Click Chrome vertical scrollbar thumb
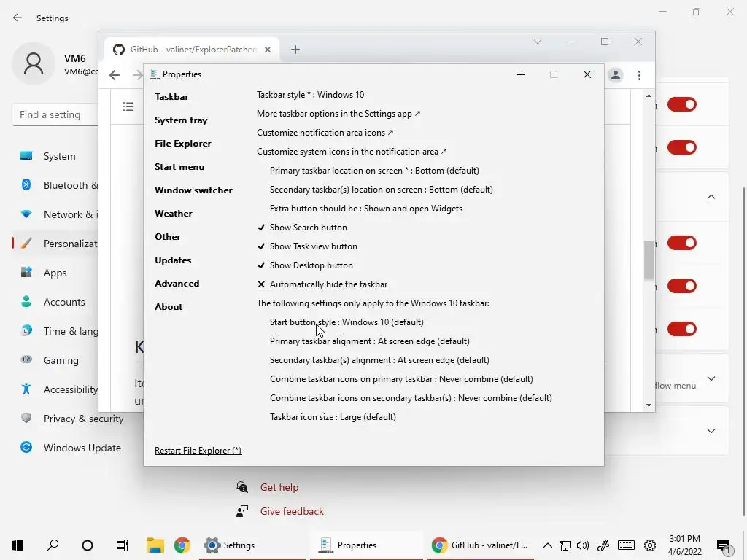 649,260
